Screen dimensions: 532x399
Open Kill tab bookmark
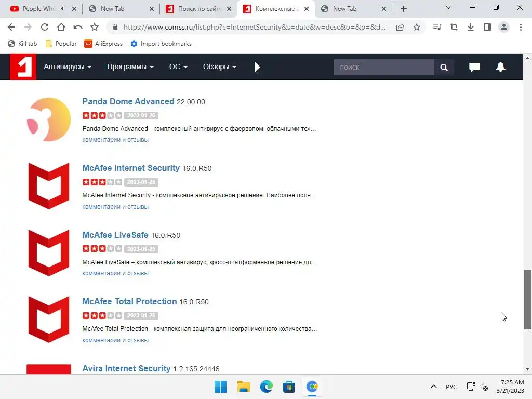tap(22, 44)
